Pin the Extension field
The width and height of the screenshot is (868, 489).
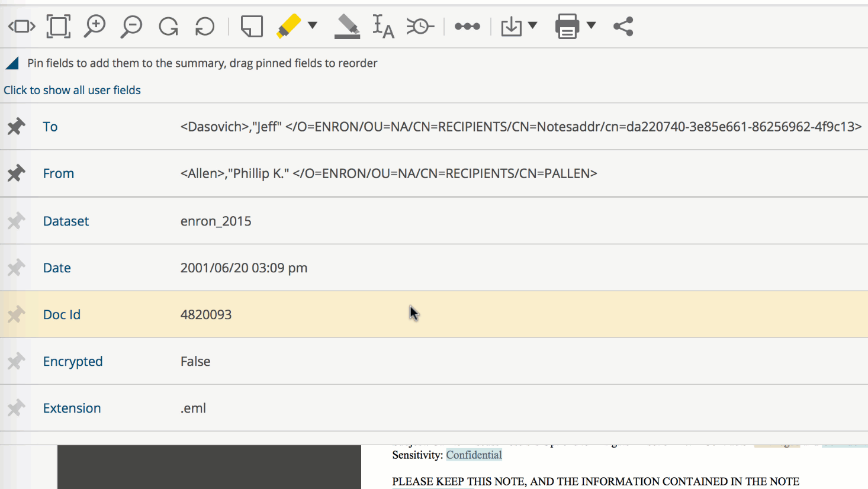16,408
